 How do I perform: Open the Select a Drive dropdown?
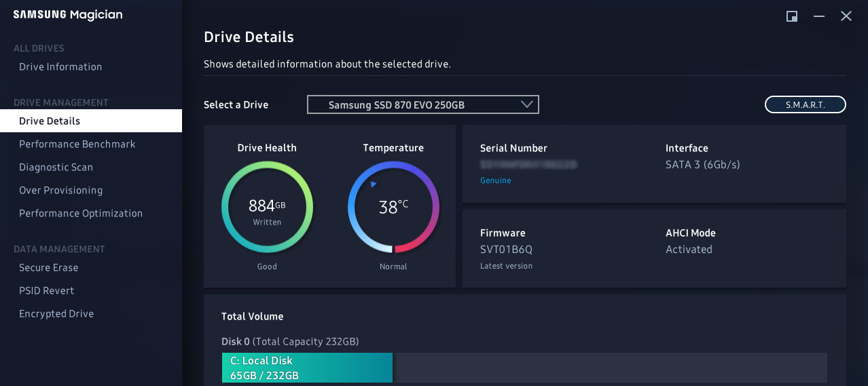point(423,104)
